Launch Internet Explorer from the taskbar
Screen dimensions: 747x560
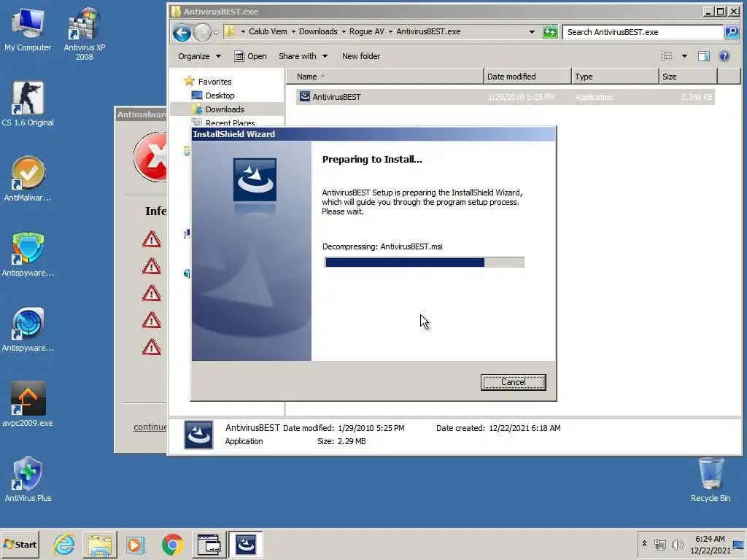[x=64, y=544]
